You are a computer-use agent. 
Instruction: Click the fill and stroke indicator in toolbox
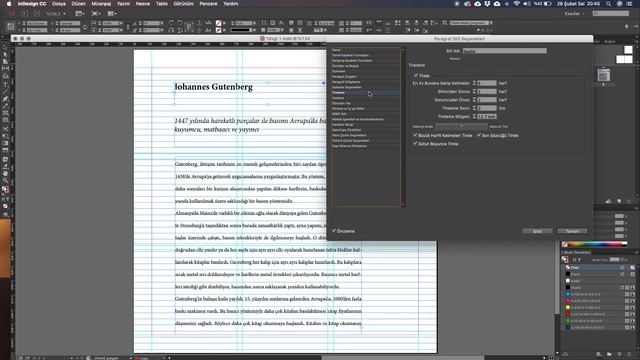5,190
